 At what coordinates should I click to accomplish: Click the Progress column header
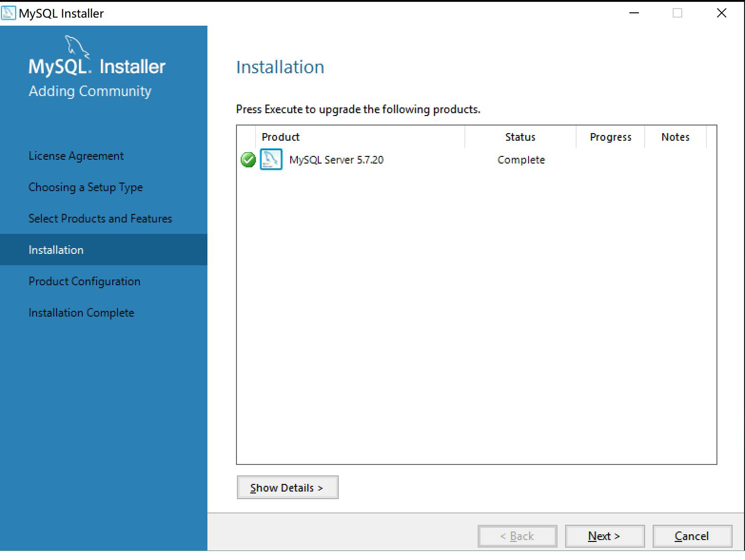(610, 137)
